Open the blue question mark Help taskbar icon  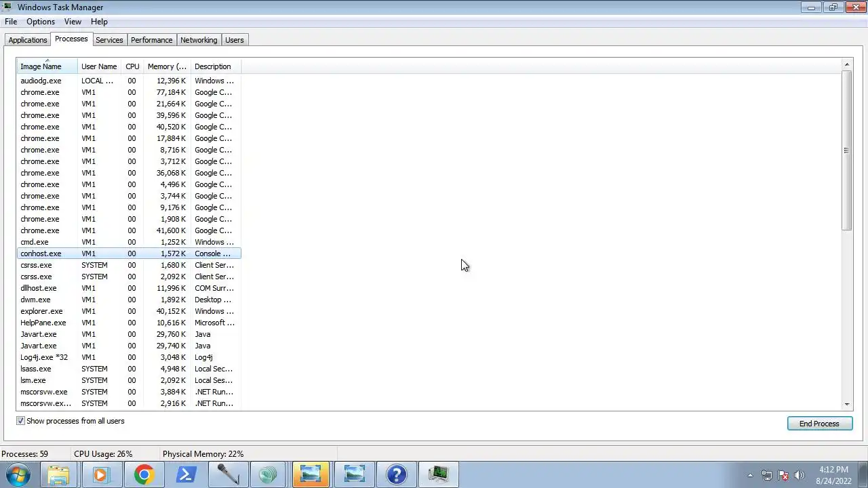pyautogui.click(x=396, y=474)
